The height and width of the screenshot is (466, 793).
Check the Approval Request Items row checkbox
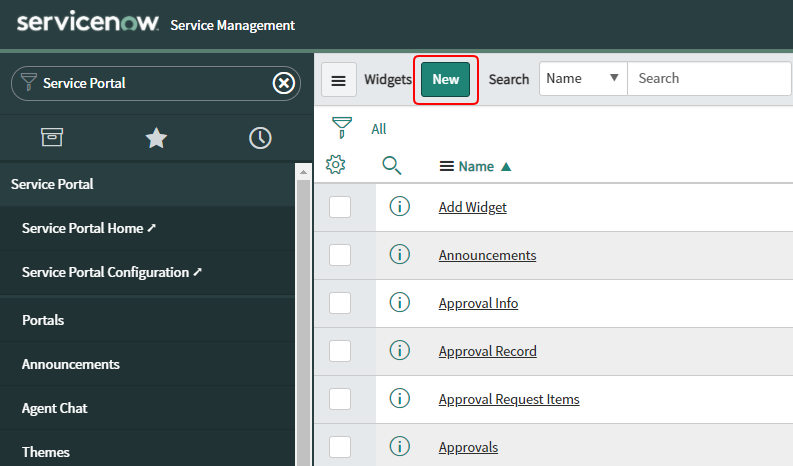(340, 399)
